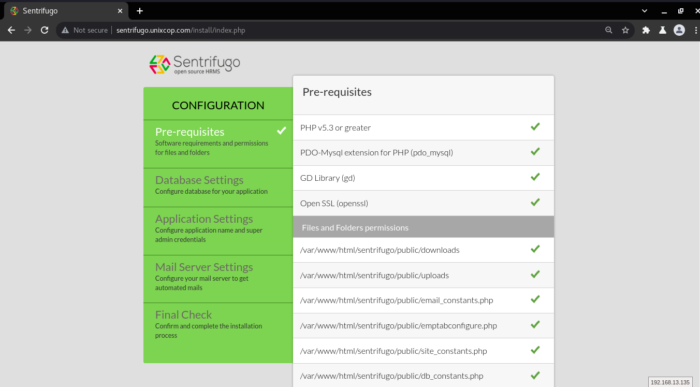
Task: Open the Mail Server Settings step
Action: click(x=218, y=279)
